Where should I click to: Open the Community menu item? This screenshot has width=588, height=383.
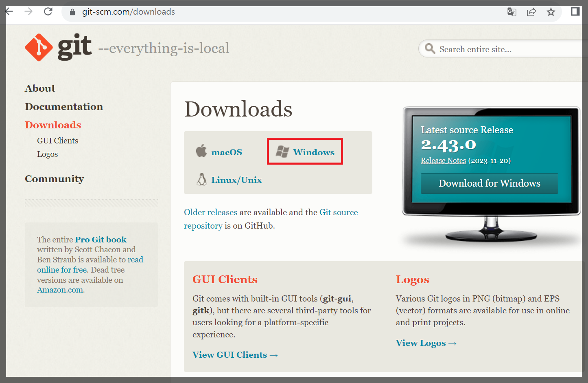pyautogui.click(x=55, y=179)
